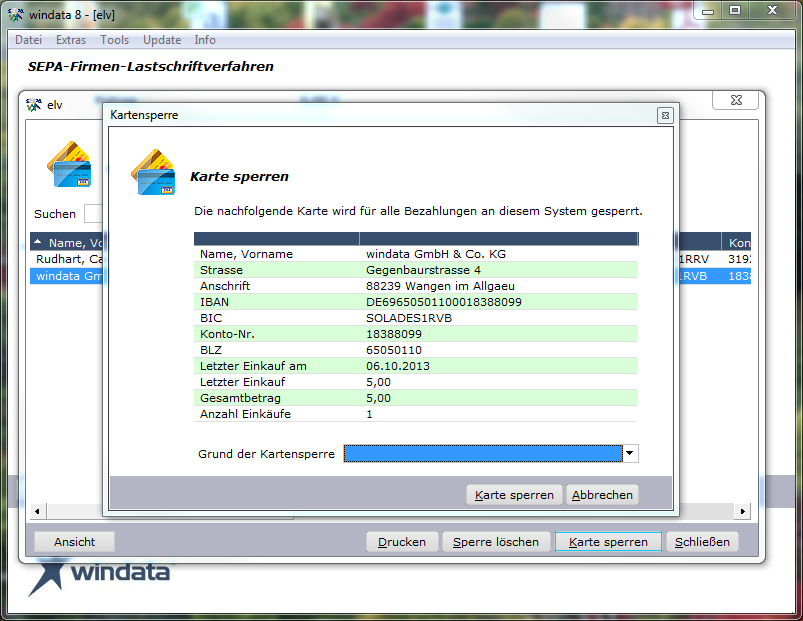Open the Info menu

tap(205, 40)
